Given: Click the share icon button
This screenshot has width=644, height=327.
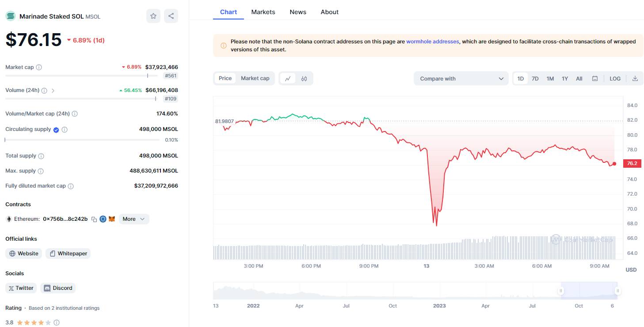Looking at the screenshot, I should click(x=171, y=16).
